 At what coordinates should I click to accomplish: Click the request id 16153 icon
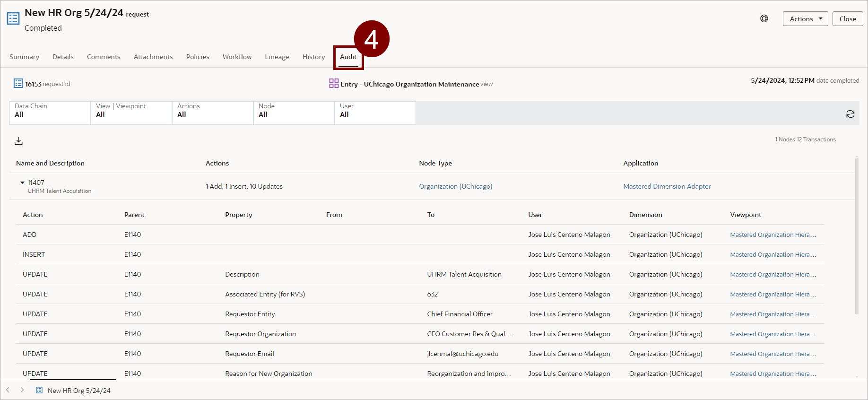(x=18, y=84)
